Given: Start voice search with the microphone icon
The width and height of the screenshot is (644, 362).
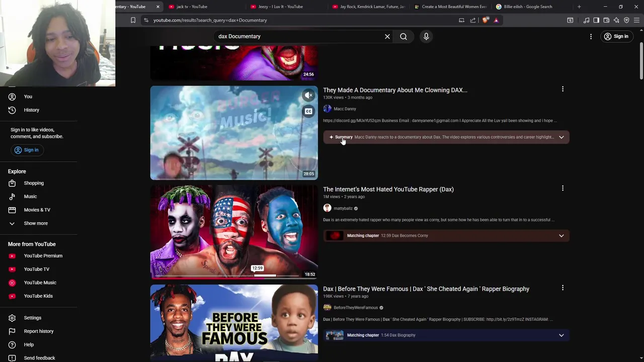Looking at the screenshot, I should click(426, 36).
